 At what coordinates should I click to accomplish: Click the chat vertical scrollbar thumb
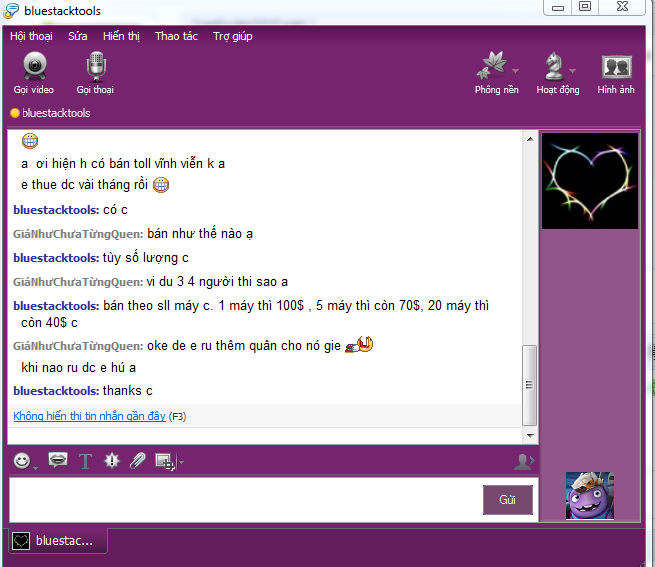point(530,385)
